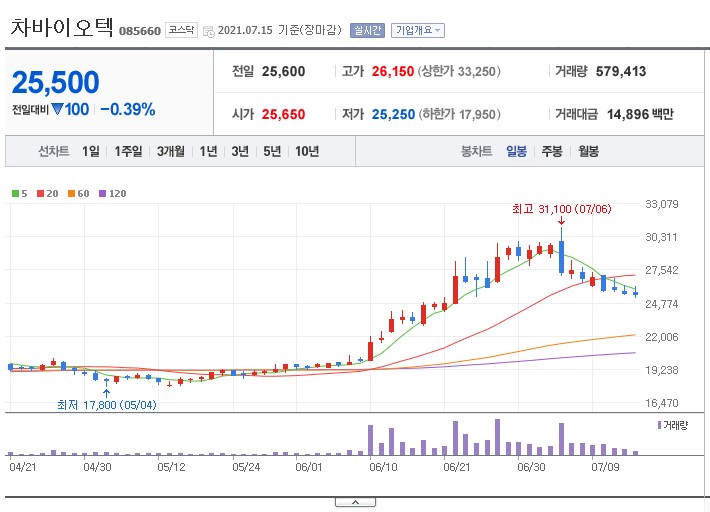This screenshot has height=512, width=710.
Task: Click the 차바이오텍 stock name heading
Action: click(x=62, y=27)
